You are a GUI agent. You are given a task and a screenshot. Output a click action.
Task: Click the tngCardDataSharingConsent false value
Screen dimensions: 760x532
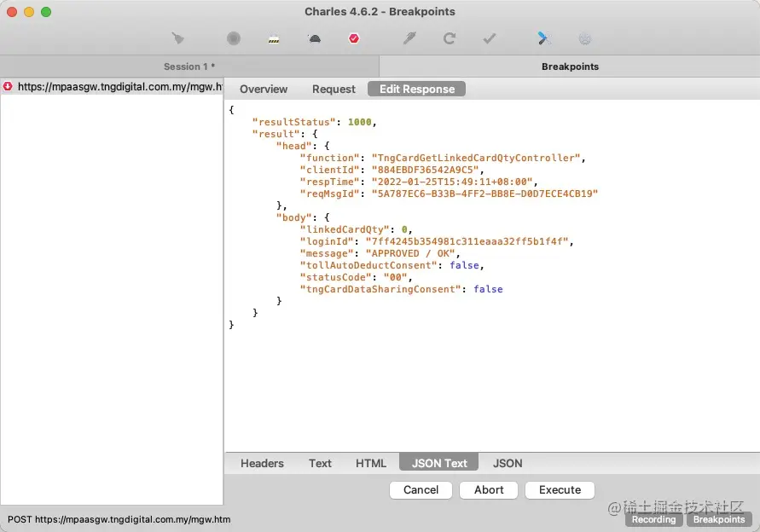click(488, 289)
